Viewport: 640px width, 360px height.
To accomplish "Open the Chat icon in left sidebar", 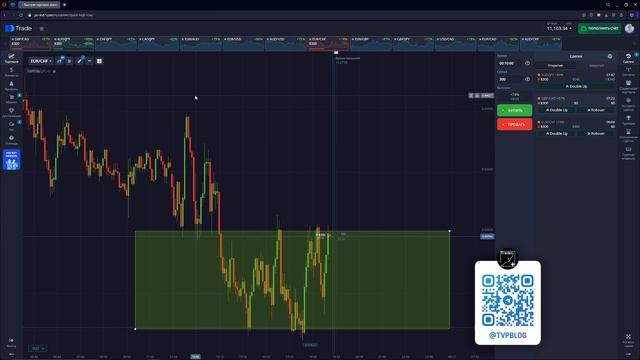I will coord(11,126).
